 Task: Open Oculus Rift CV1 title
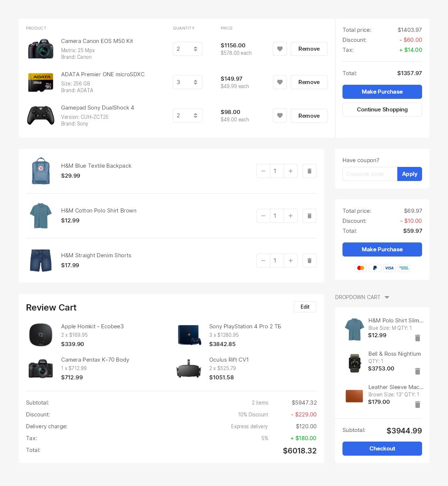(x=229, y=360)
